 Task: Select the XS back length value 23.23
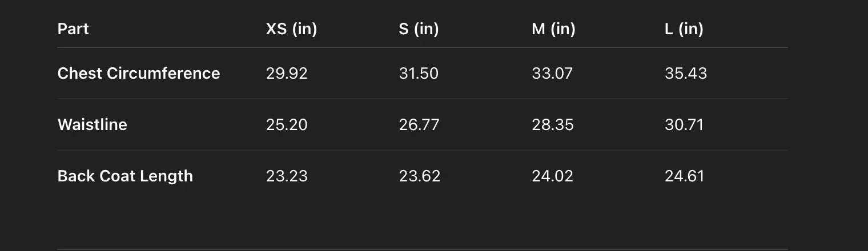pos(287,176)
